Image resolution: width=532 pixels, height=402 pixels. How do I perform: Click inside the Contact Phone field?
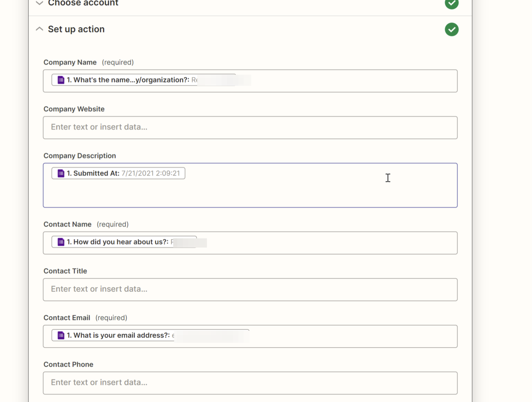pyautogui.click(x=250, y=383)
